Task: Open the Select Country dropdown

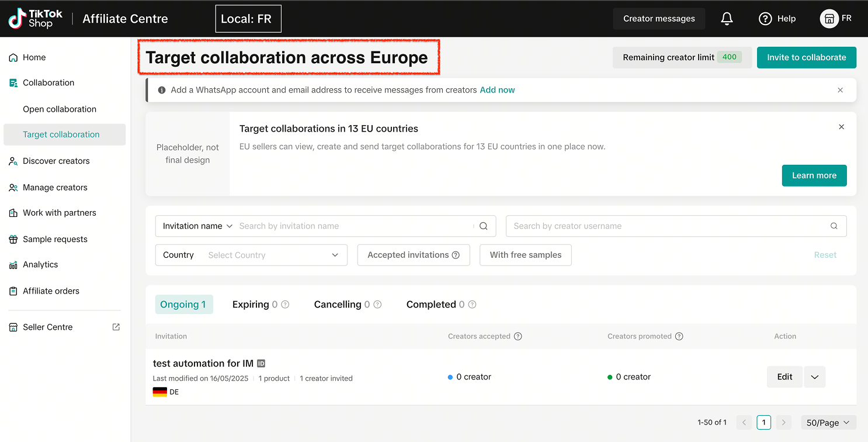Action: tap(251, 255)
